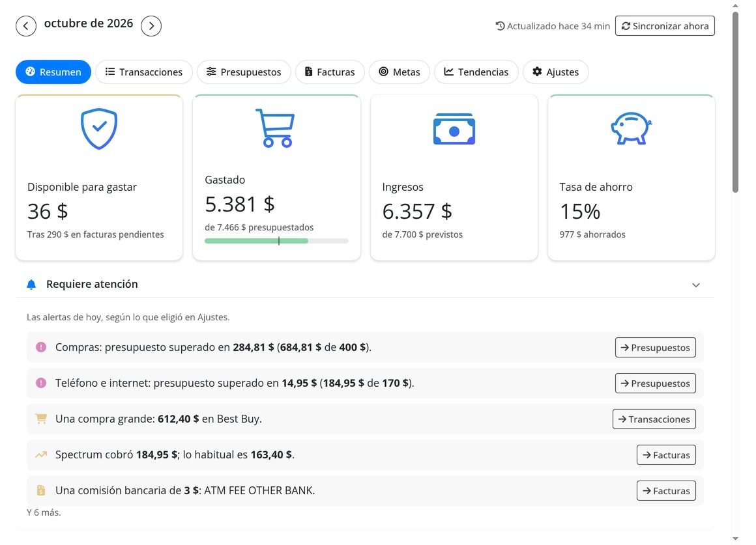Click Sincronizar ahora button

coord(665,26)
